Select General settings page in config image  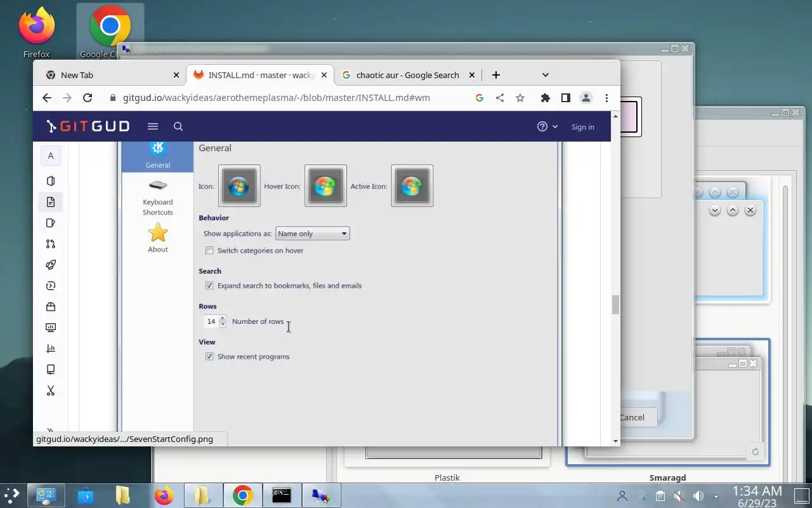tap(157, 156)
